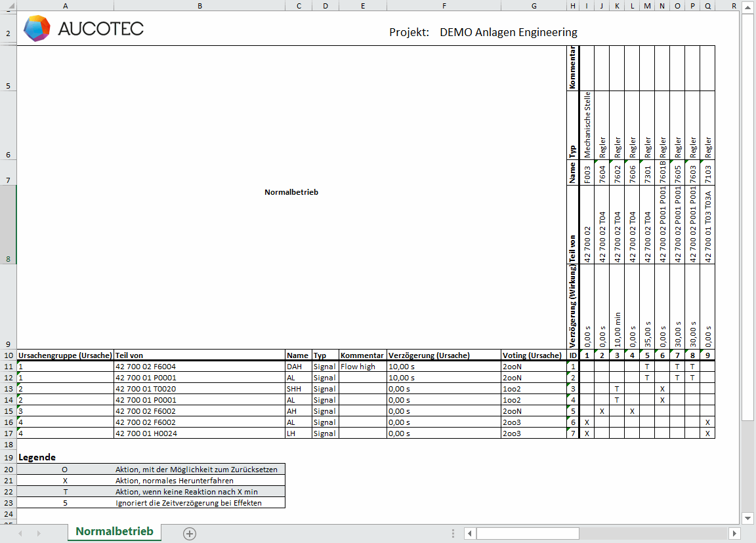Click the horizontal scrollbar left arrow
This screenshot has height=543, width=756.
[x=469, y=534]
